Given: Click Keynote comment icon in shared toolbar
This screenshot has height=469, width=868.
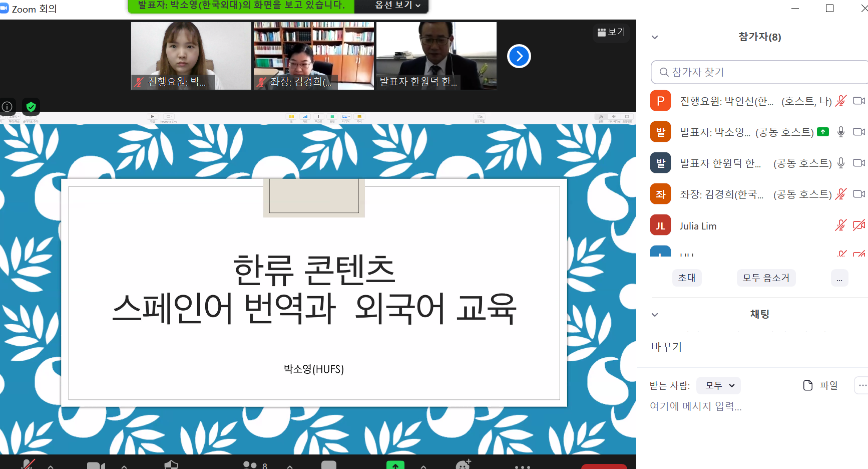Looking at the screenshot, I should [x=359, y=117].
